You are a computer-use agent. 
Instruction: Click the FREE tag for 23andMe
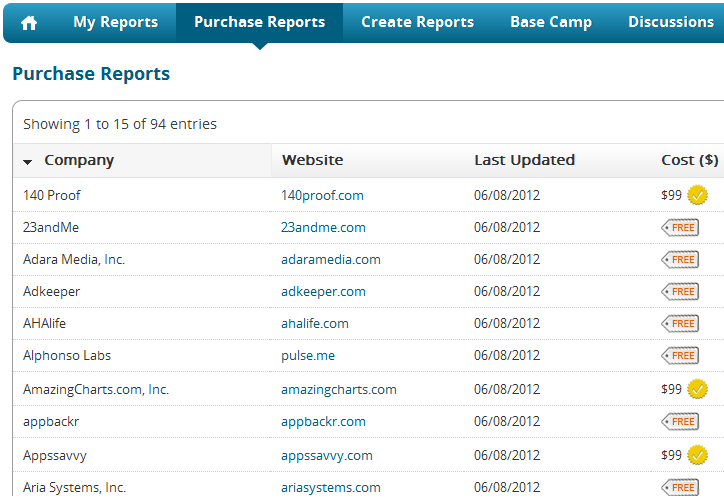pos(680,228)
